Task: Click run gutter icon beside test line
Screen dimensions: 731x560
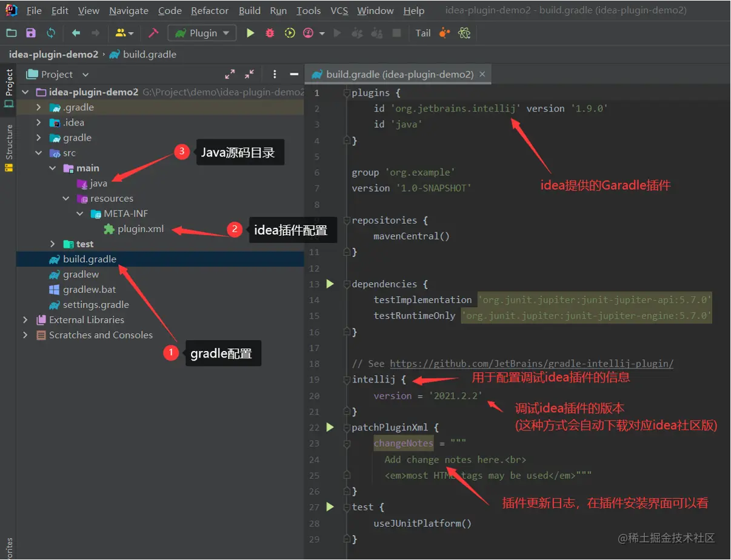Action: 330,507
